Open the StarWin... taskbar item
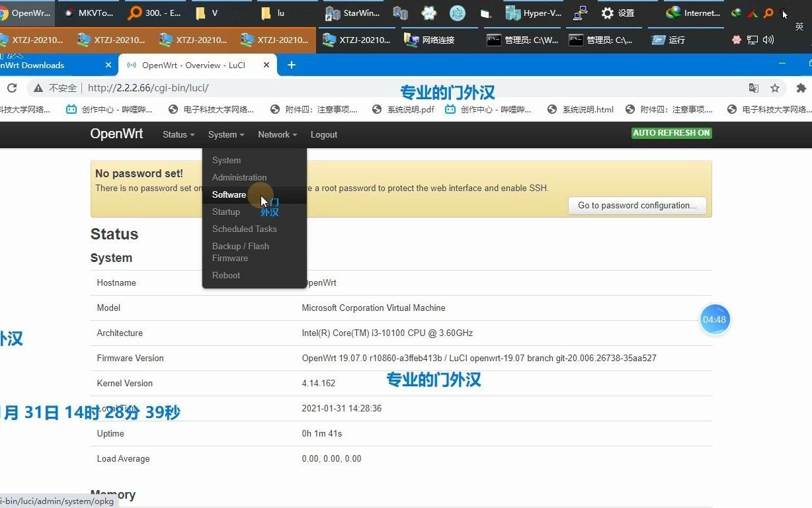812x508 pixels. tap(352, 13)
